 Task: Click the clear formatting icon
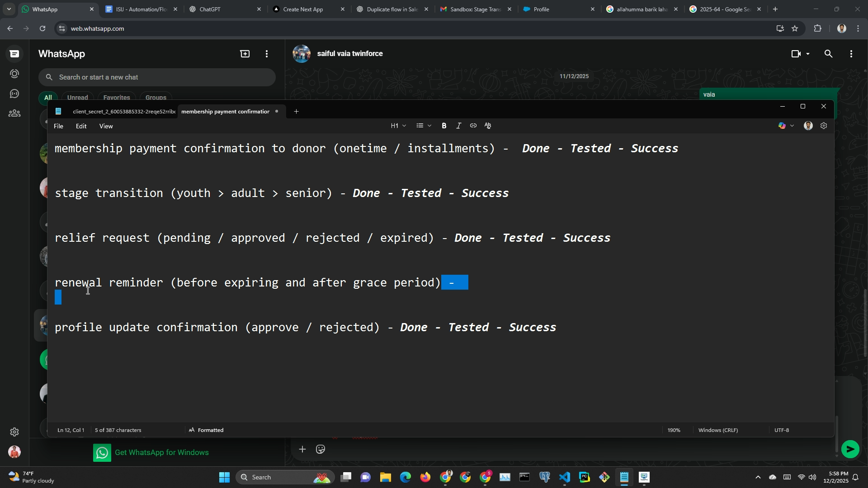point(488,126)
